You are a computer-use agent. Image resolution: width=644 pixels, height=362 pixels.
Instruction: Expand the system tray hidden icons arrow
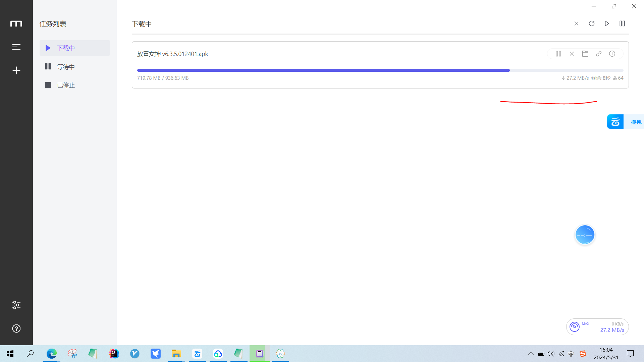pyautogui.click(x=531, y=354)
